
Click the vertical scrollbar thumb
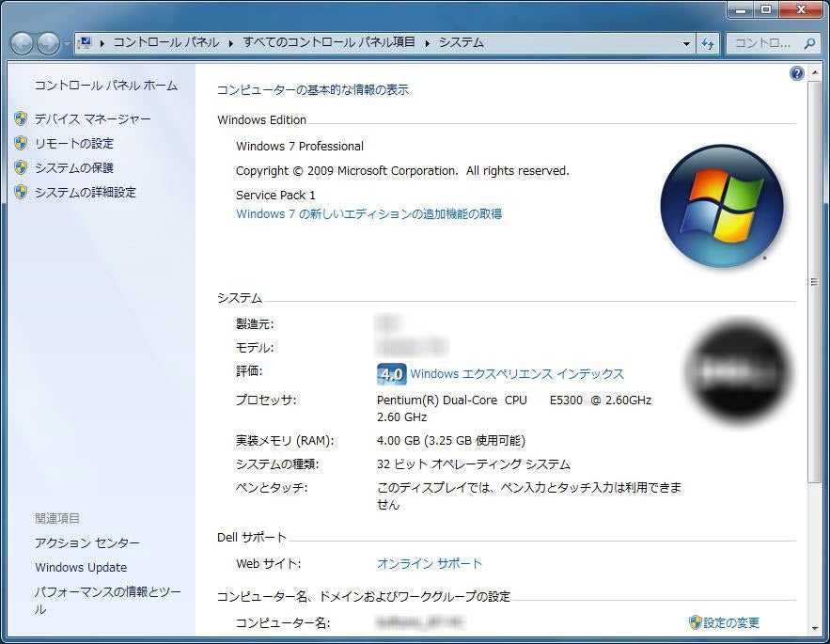(x=814, y=282)
